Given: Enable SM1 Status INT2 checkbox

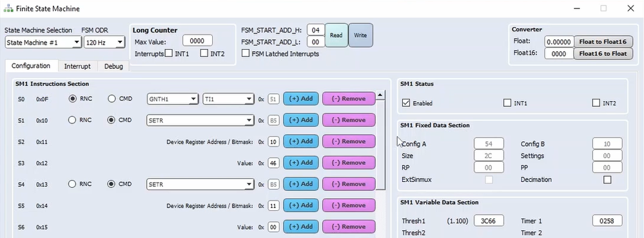Looking at the screenshot, I should (x=596, y=103).
